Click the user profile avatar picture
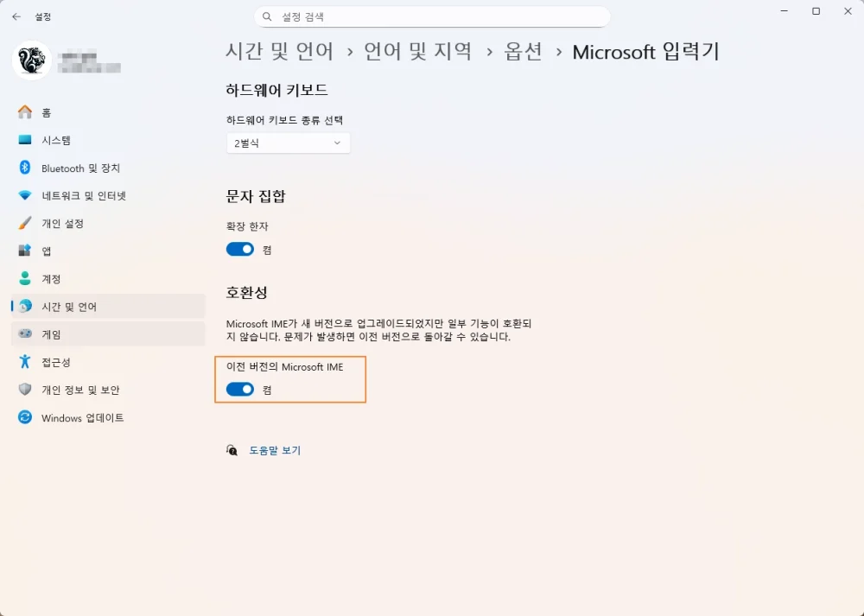The height and width of the screenshot is (616, 864). click(31, 61)
